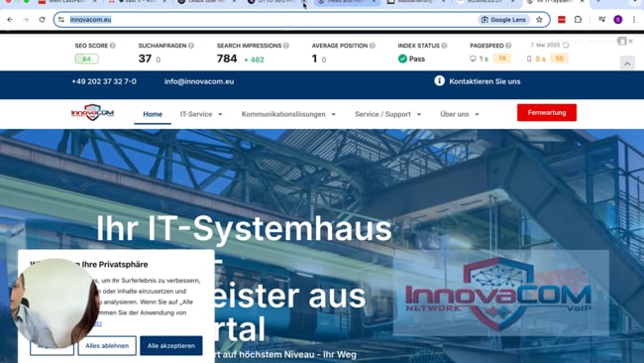Click the Google Lens button
Screen dimensions: 644x363
tap(503, 20)
